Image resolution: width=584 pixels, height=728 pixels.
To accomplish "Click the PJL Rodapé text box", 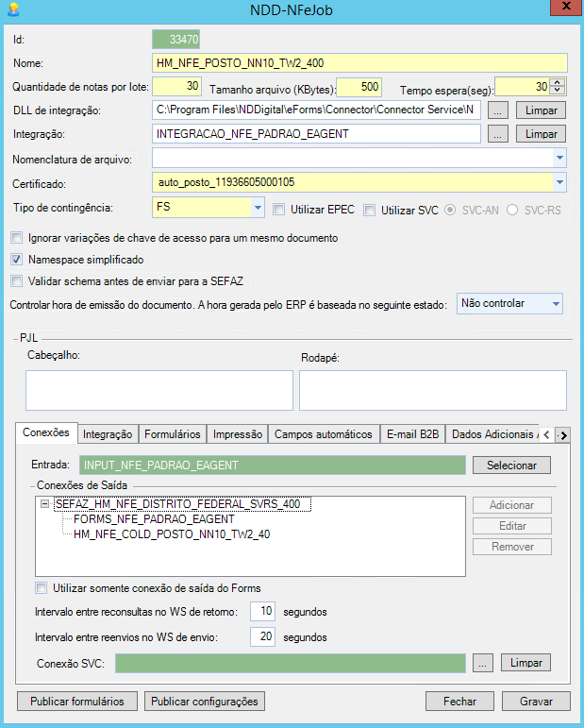I will pyautogui.click(x=433, y=390).
